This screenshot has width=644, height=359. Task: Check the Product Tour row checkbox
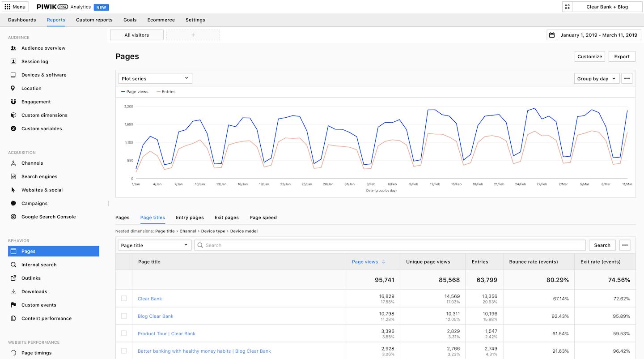(x=124, y=333)
